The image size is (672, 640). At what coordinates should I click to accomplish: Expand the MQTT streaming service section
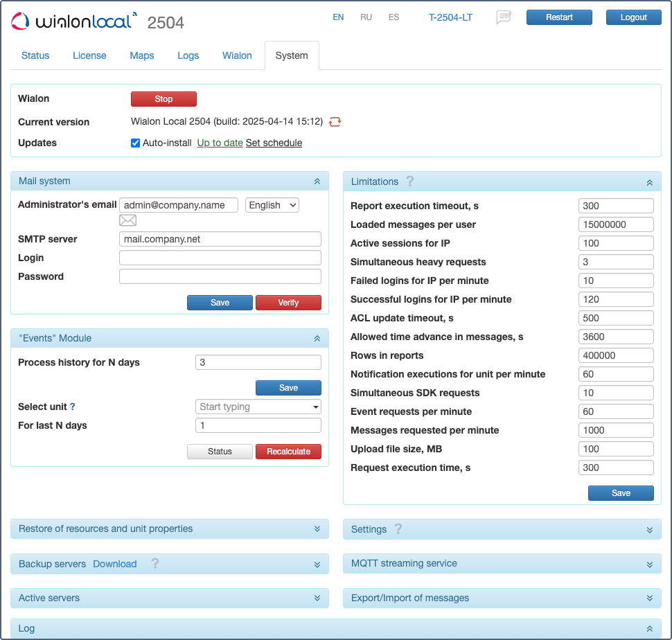(x=649, y=564)
